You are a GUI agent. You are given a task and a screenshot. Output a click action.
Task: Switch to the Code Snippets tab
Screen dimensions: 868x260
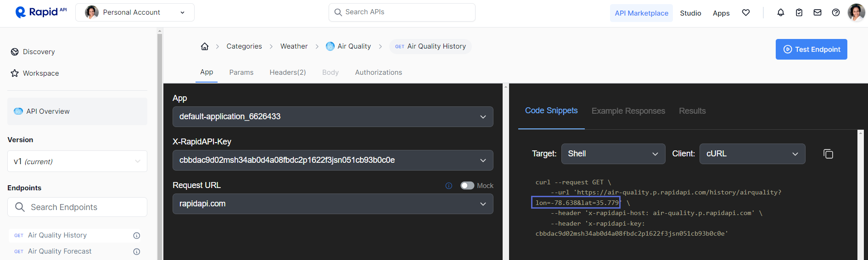tap(551, 111)
